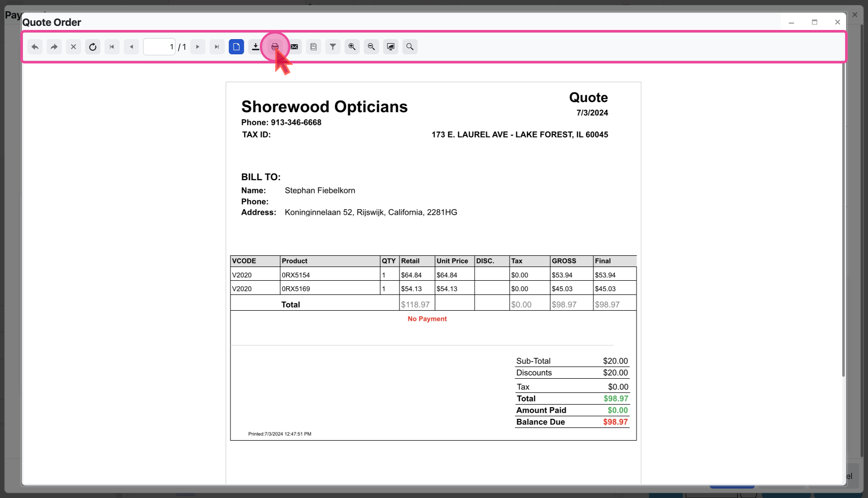Refresh the report with reload icon
Image resolution: width=868 pixels, height=498 pixels.
click(93, 47)
